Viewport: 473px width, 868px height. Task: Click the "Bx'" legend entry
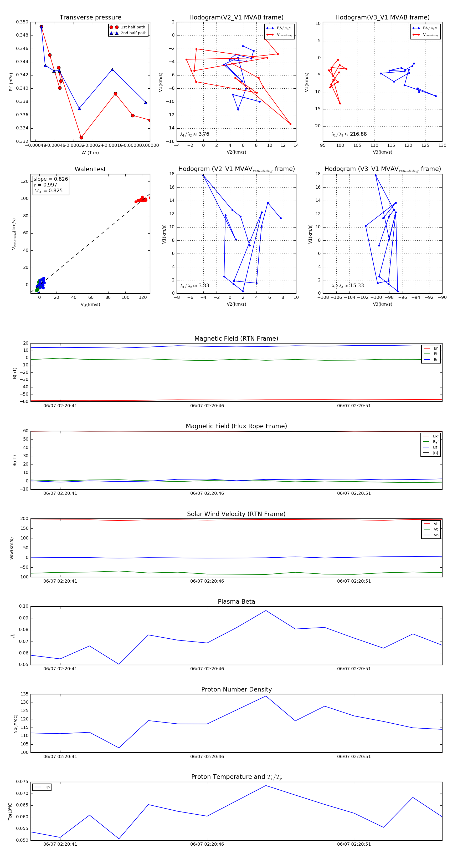pos(431,436)
